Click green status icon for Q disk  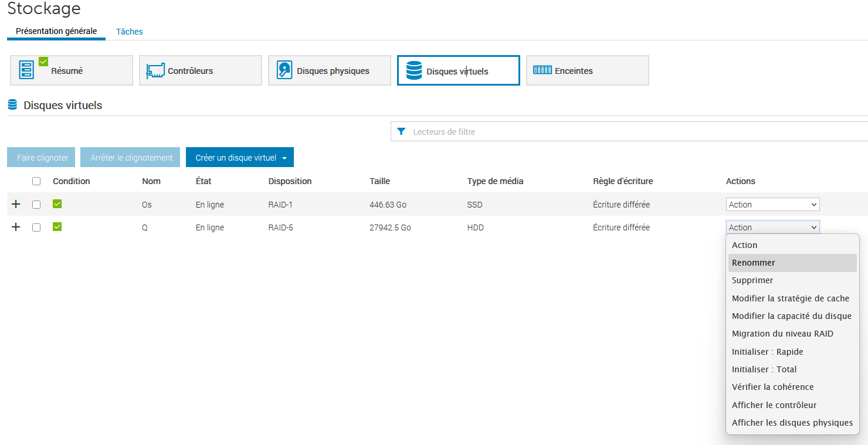point(57,227)
